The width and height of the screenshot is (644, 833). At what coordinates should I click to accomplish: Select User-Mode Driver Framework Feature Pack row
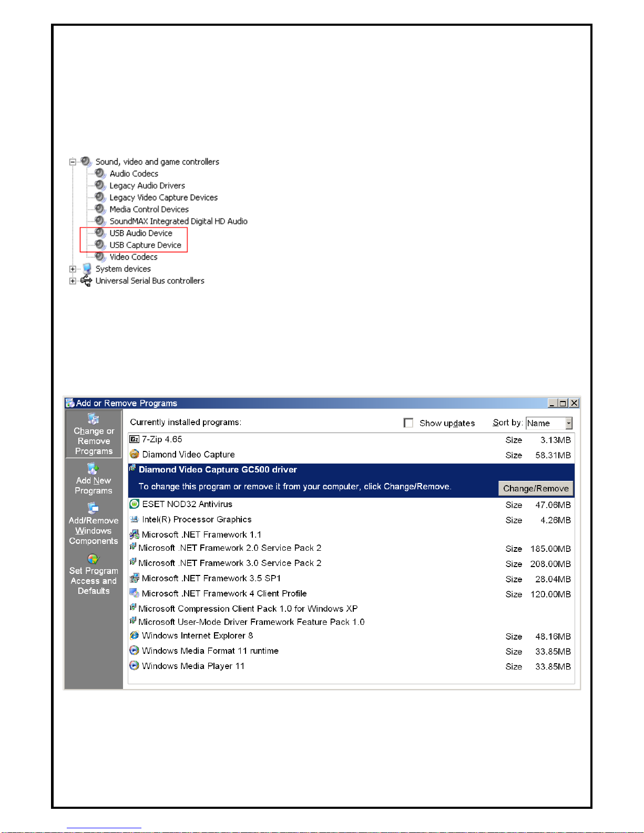tap(351, 622)
